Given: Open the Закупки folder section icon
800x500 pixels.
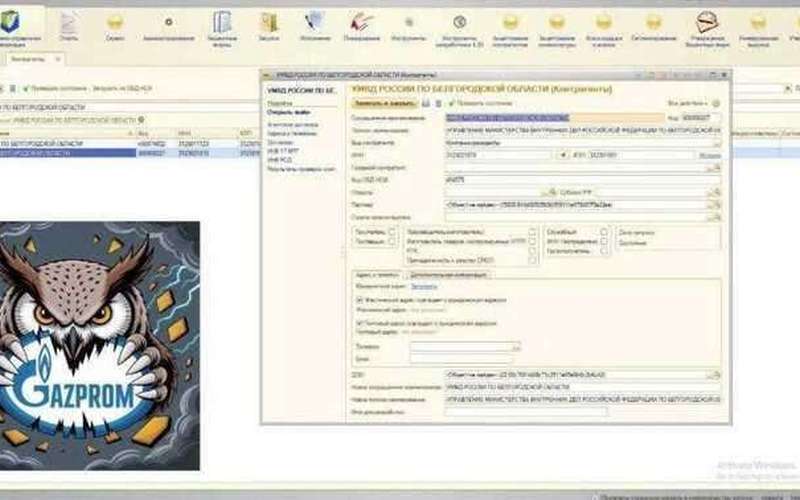Looking at the screenshot, I should click(x=269, y=27).
